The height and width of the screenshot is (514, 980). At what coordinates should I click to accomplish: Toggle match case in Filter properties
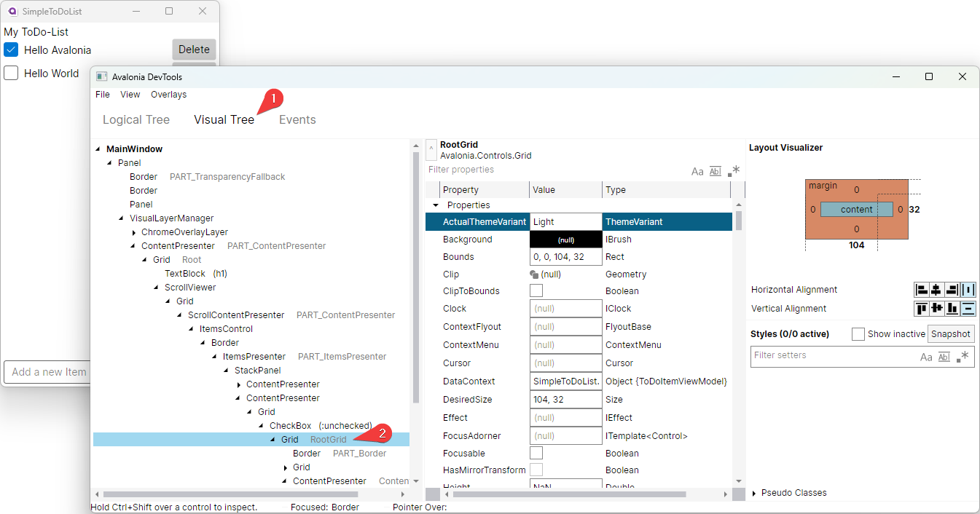pos(697,171)
